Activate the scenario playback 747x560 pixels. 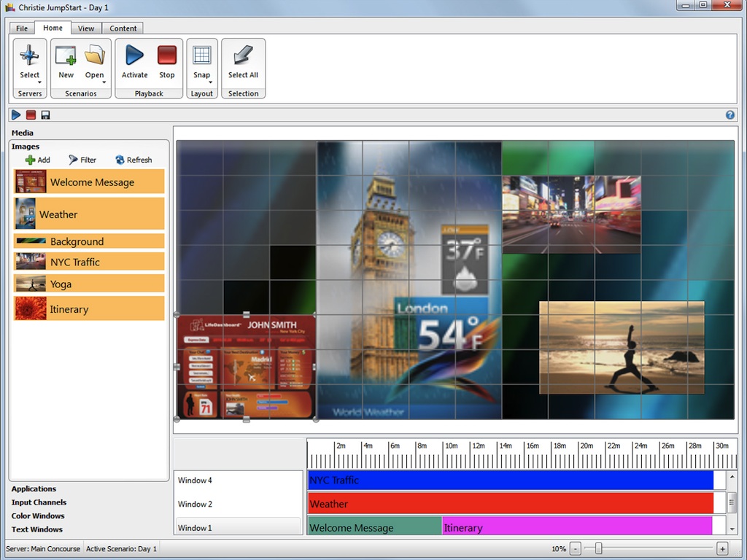134,57
